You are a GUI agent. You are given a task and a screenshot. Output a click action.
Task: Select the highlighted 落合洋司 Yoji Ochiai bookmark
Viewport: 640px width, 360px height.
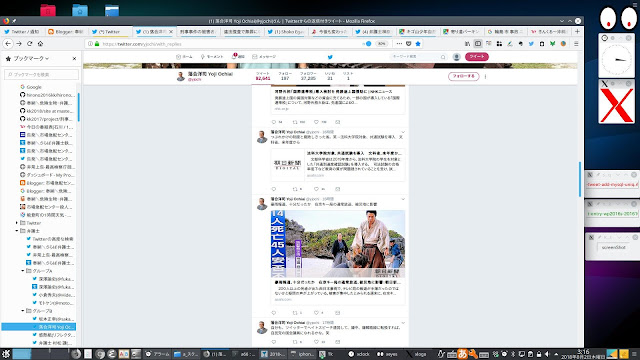click(x=38, y=327)
